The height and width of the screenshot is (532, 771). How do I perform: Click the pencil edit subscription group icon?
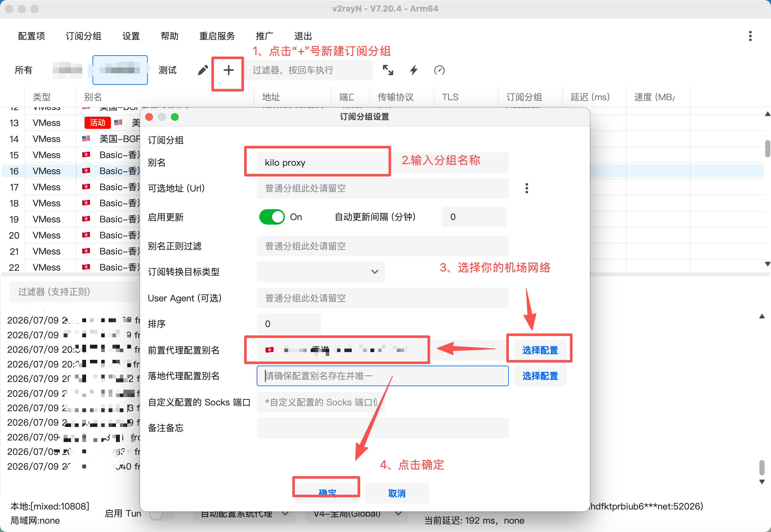[203, 70]
